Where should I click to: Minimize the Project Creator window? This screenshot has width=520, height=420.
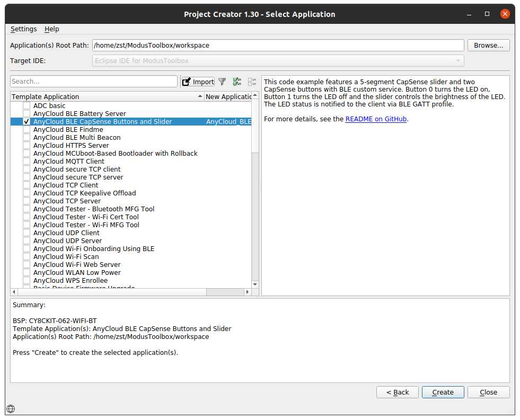pos(469,14)
